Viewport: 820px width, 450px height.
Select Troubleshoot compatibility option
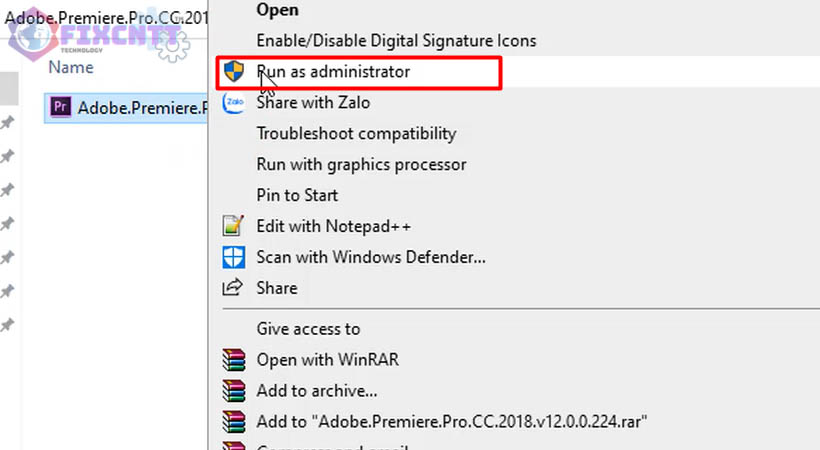356,133
